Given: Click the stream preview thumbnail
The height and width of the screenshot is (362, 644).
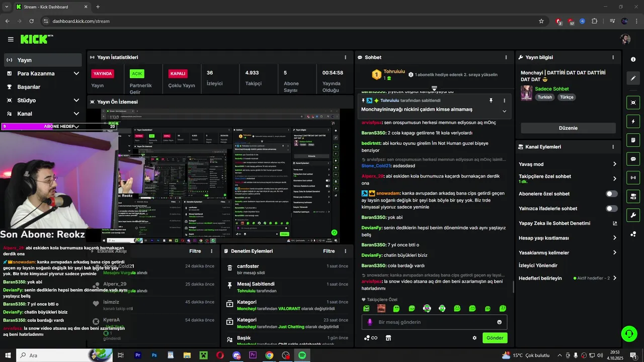Looking at the screenshot, I should [220, 176].
